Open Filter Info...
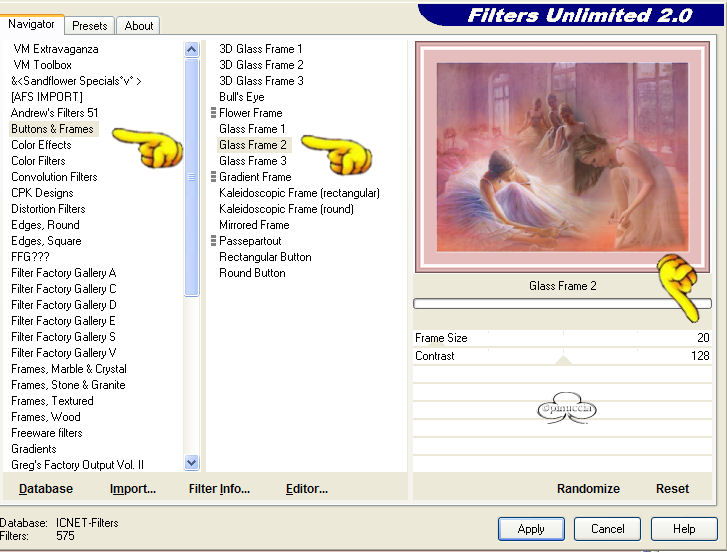Screen dimensions: 727x552 [x=219, y=489]
